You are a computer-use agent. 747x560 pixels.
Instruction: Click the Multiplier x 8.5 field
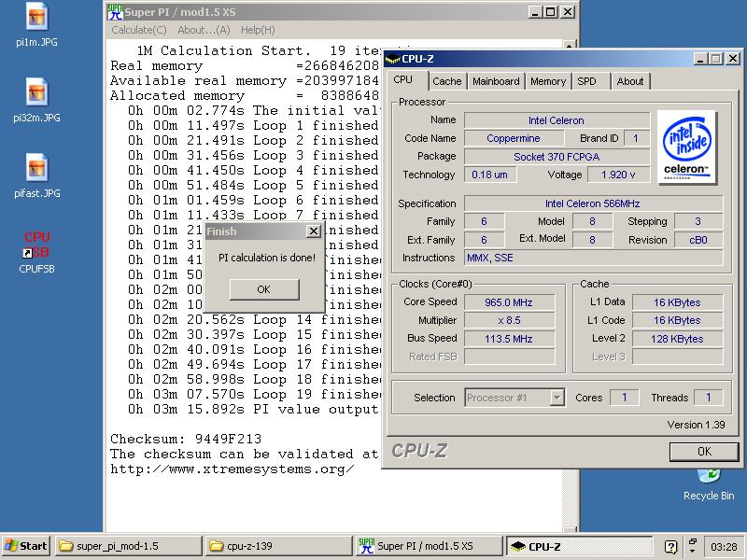click(509, 320)
